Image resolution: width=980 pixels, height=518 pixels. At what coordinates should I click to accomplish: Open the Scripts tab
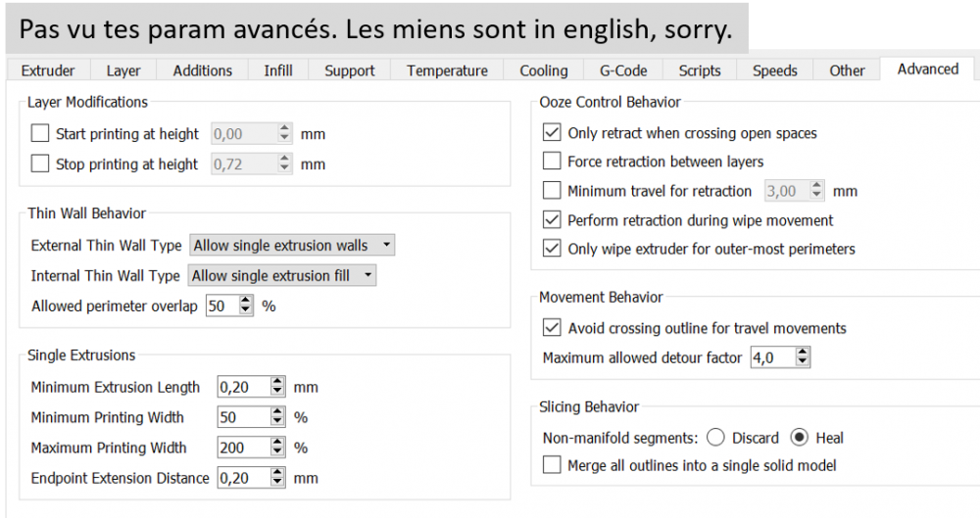(x=700, y=71)
